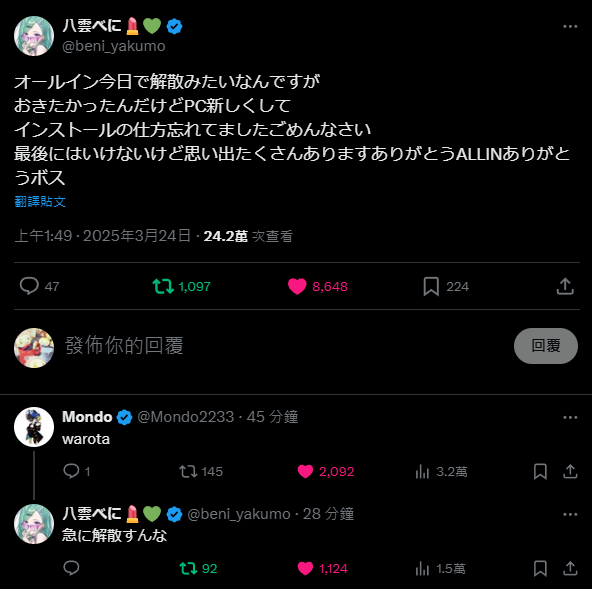592x589 pixels.
Task: Open more options for the main post
Action: 570,26
